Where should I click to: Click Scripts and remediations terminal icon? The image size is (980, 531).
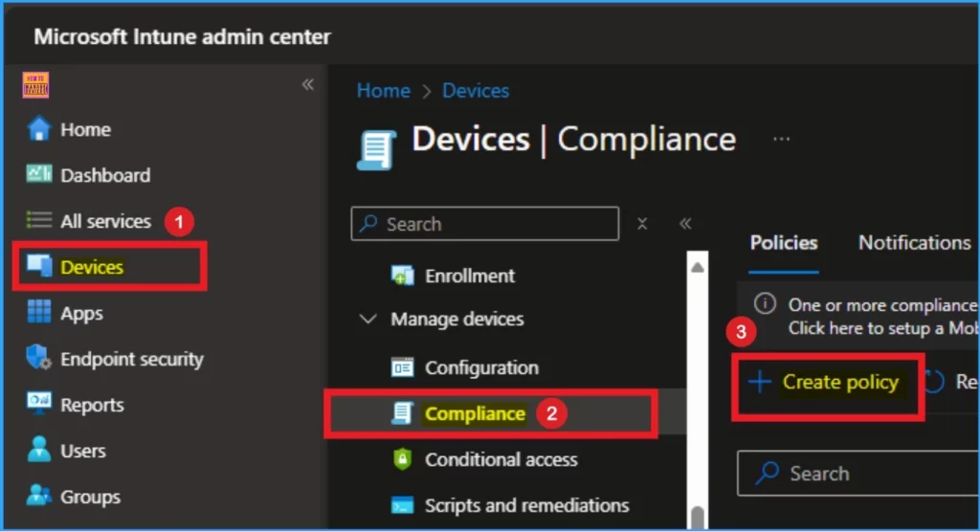pos(403,505)
